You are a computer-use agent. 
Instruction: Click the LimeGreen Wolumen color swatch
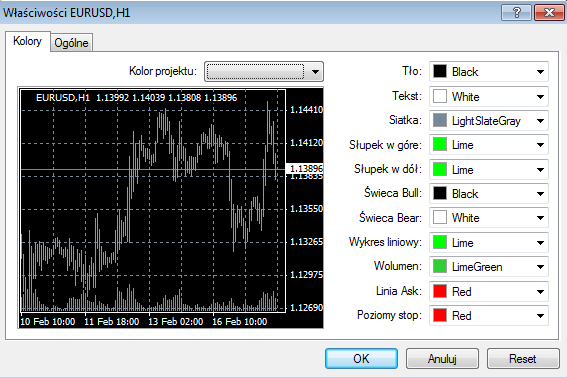click(x=440, y=267)
